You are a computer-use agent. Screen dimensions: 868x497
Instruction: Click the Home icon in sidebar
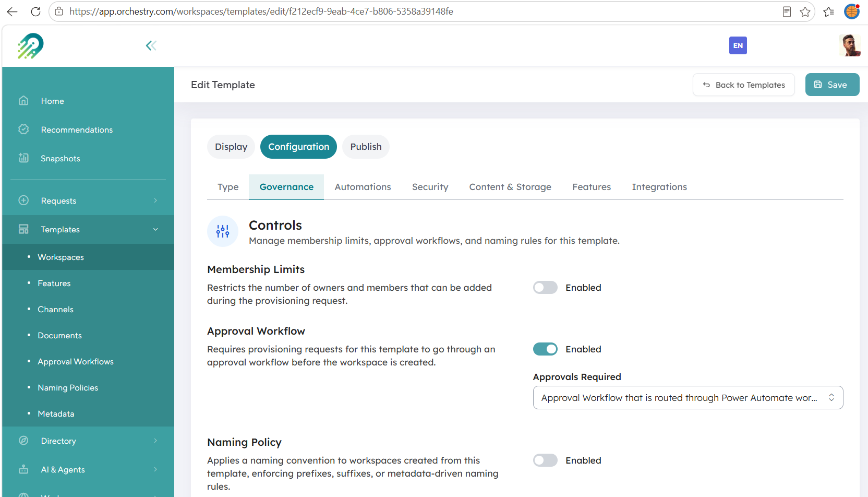click(23, 101)
